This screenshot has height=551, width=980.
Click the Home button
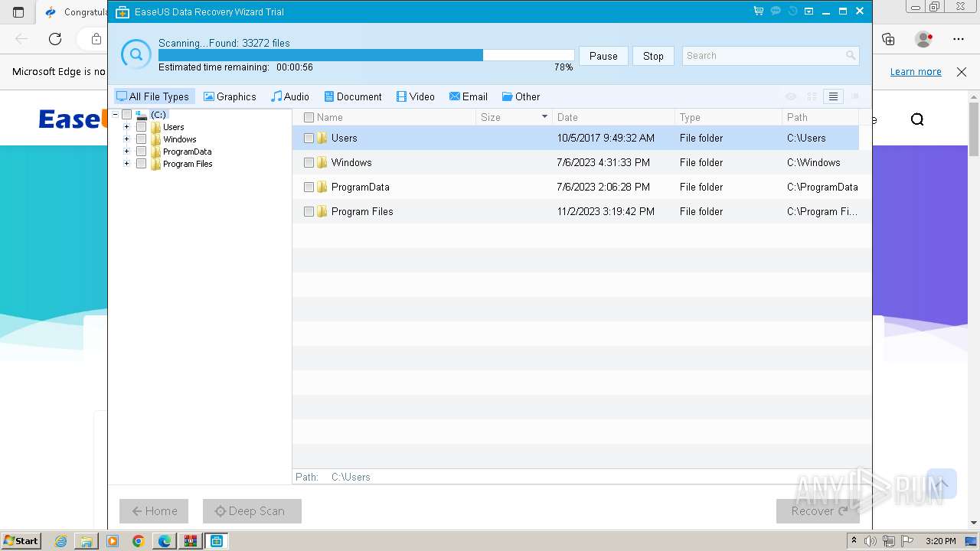(154, 511)
